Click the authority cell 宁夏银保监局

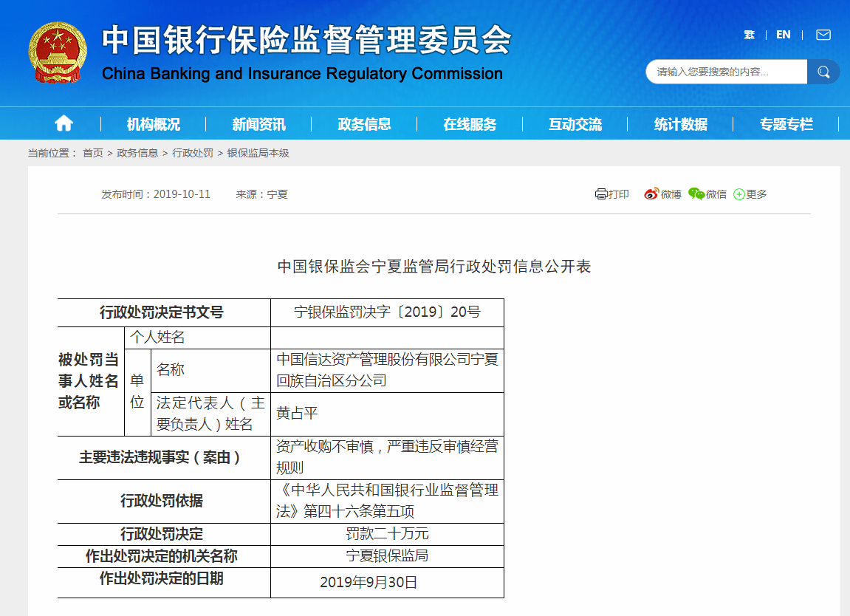(x=387, y=556)
